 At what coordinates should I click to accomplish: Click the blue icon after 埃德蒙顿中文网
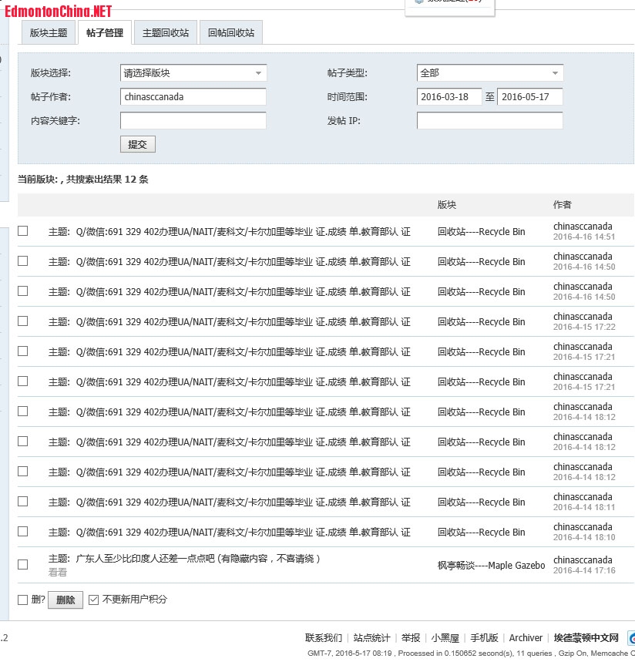coord(631,637)
